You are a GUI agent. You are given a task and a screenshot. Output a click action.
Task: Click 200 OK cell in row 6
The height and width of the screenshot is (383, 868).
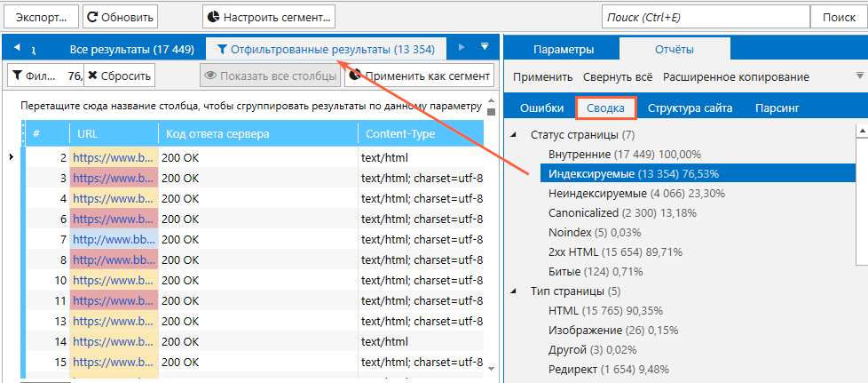[258, 219]
